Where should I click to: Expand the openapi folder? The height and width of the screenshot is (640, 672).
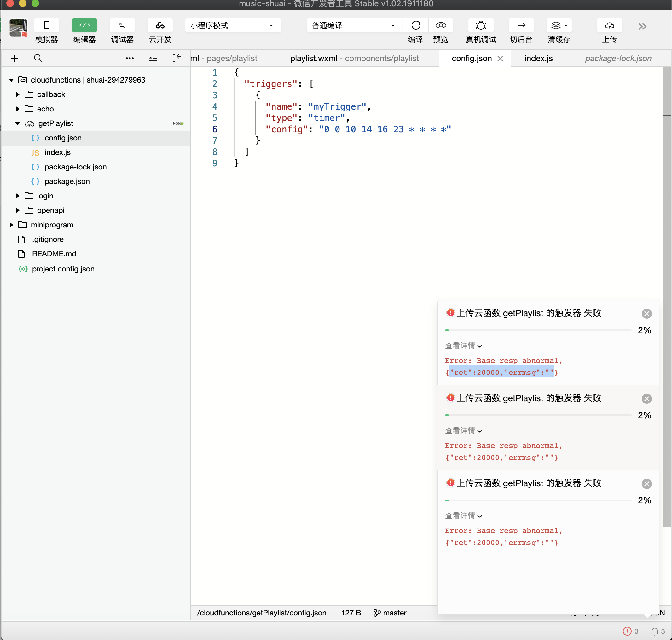pos(17,210)
